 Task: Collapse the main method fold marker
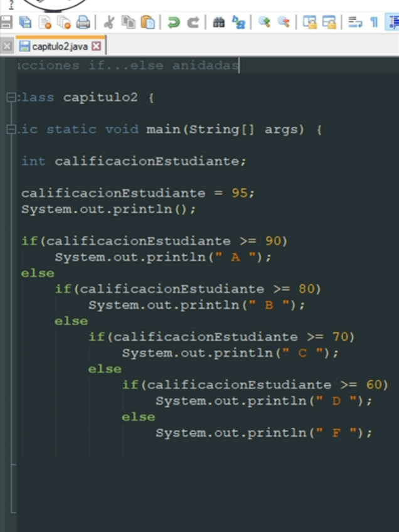click(x=11, y=129)
